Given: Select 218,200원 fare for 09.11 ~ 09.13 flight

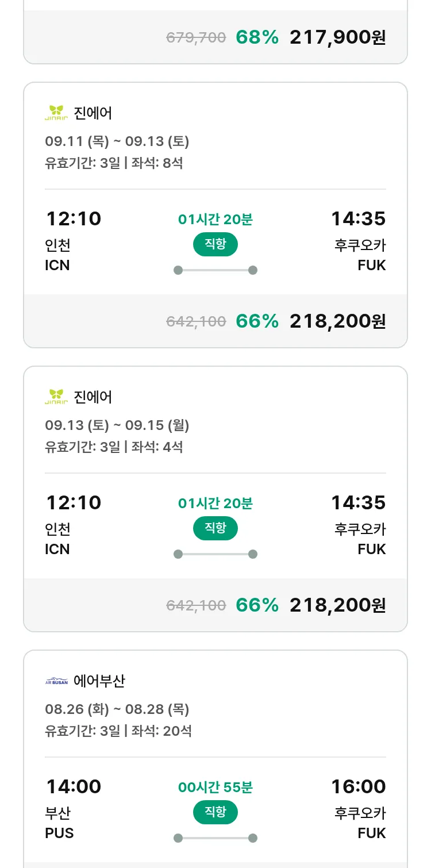Looking at the screenshot, I should coord(337,321).
